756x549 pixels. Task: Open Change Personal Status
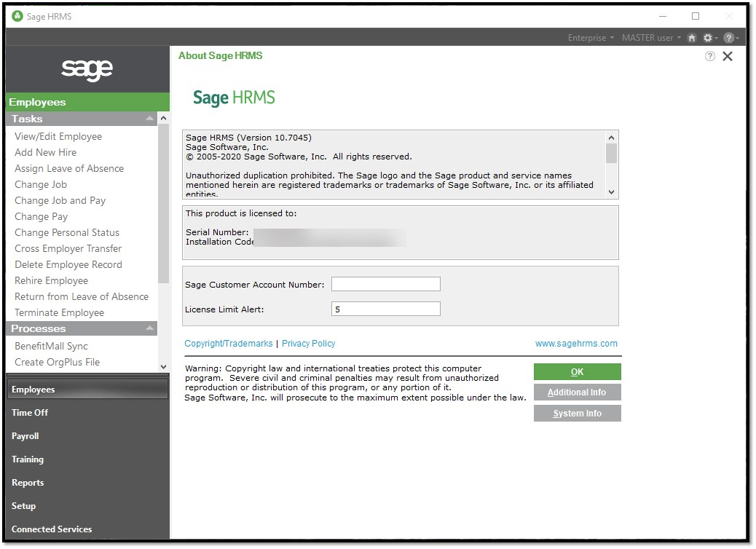click(66, 232)
